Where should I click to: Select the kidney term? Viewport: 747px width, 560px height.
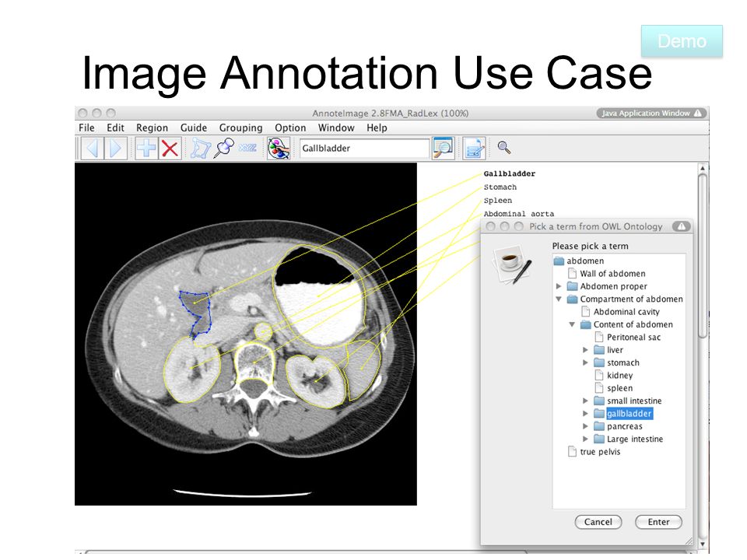(x=614, y=375)
